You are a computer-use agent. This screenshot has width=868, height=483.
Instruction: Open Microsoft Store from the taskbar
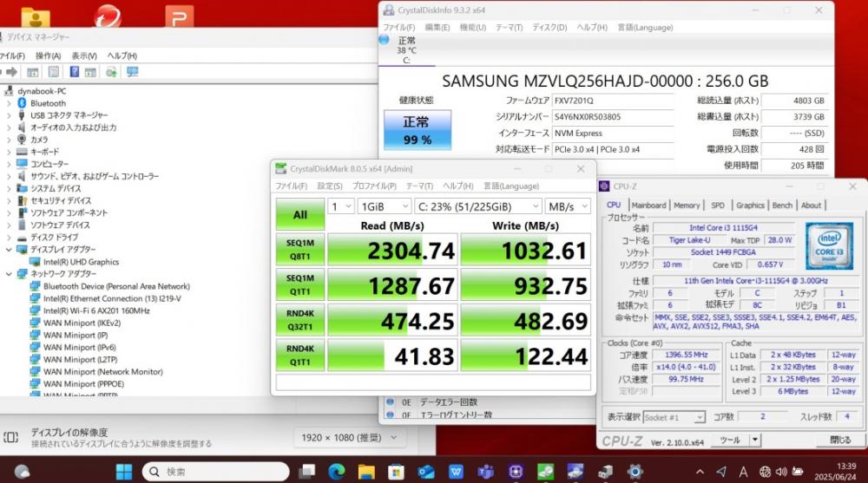coord(396,472)
